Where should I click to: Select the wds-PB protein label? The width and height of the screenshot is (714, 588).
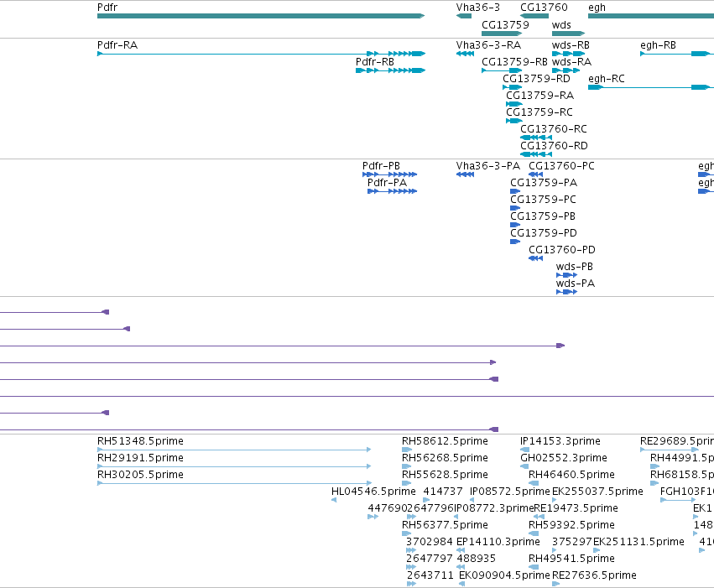click(x=574, y=267)
